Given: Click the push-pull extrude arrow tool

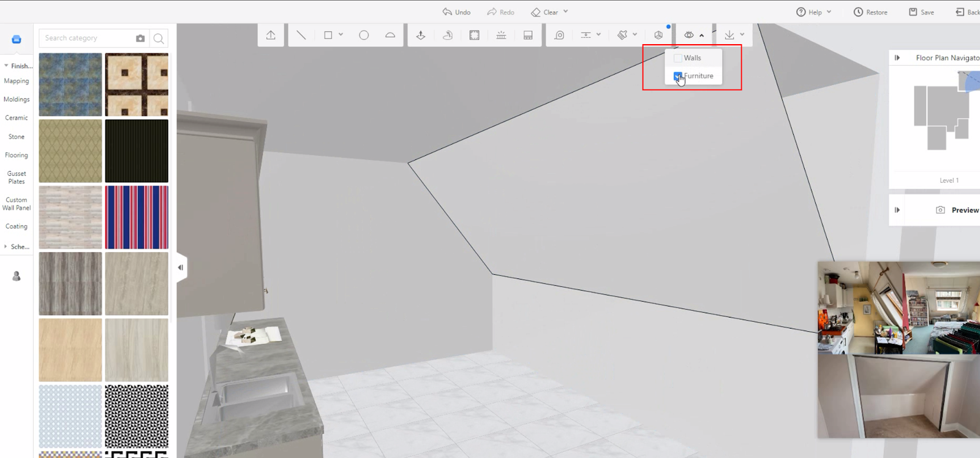Looking at the screenshot, I should 421,36.
